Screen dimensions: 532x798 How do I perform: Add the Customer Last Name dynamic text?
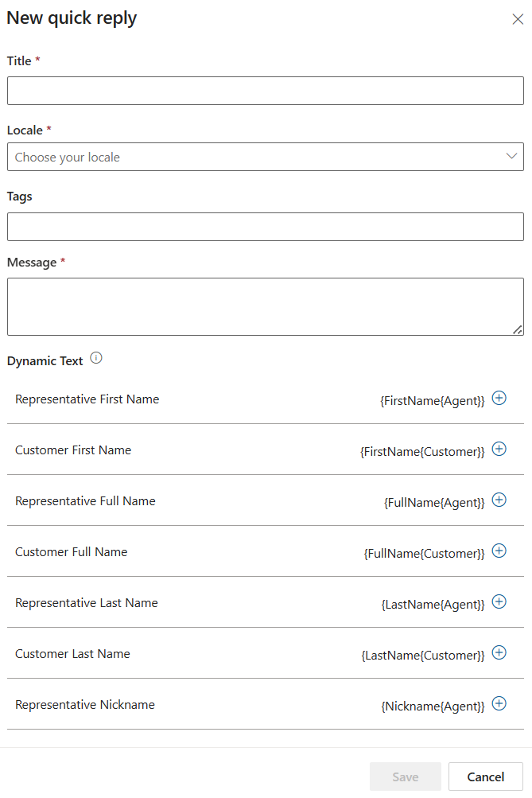[499, 652]
